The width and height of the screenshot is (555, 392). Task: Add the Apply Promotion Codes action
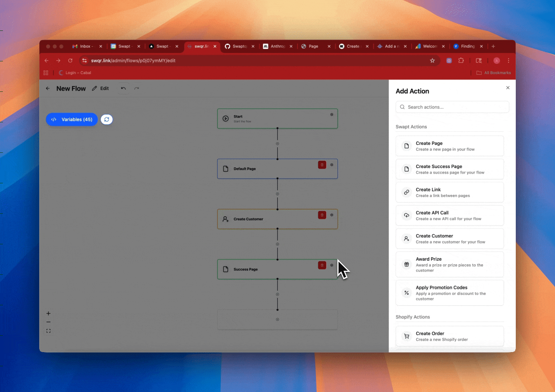pyautogui.click(x=449, y=293)
